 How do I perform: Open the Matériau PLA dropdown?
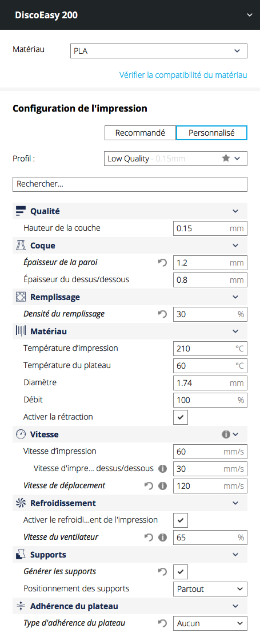tap(159, 51)
